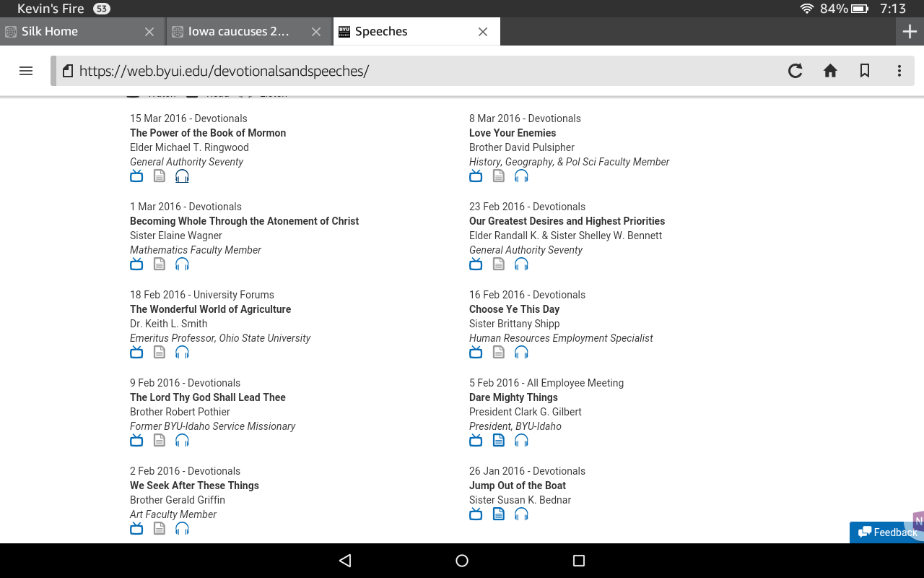This screenshot has height=578, width=924.
Task: Open Dare Mighty Things title
Action: 513,397
